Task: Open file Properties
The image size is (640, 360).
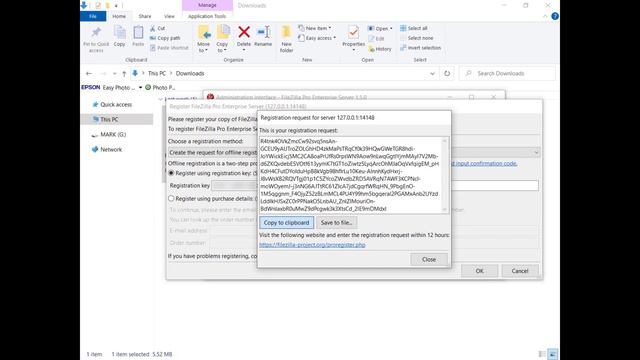Action: click(x=353, y=38)
